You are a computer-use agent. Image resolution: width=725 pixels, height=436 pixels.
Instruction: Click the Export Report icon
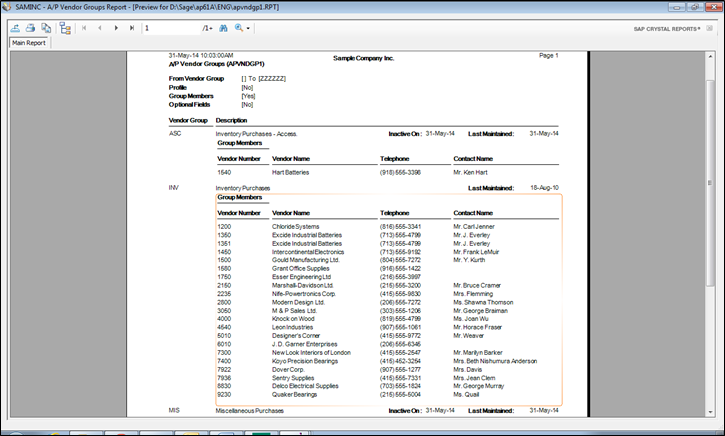(x=15, y=28)
